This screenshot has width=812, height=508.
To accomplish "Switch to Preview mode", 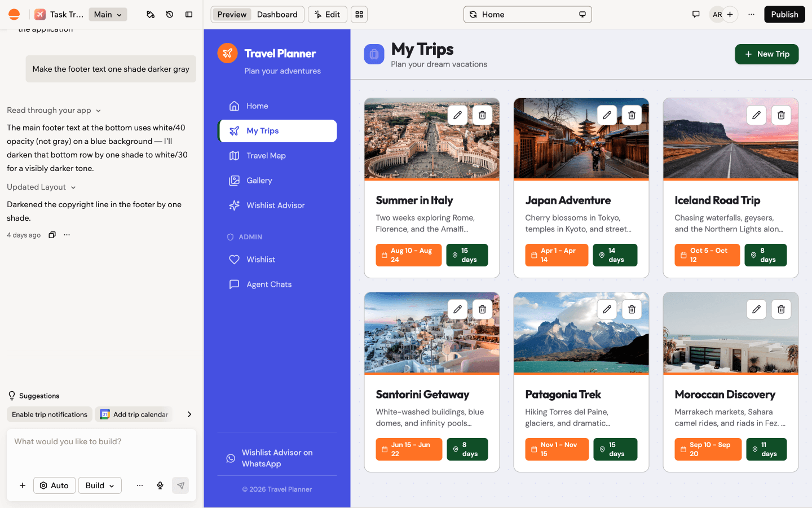I will coord(232,15).
